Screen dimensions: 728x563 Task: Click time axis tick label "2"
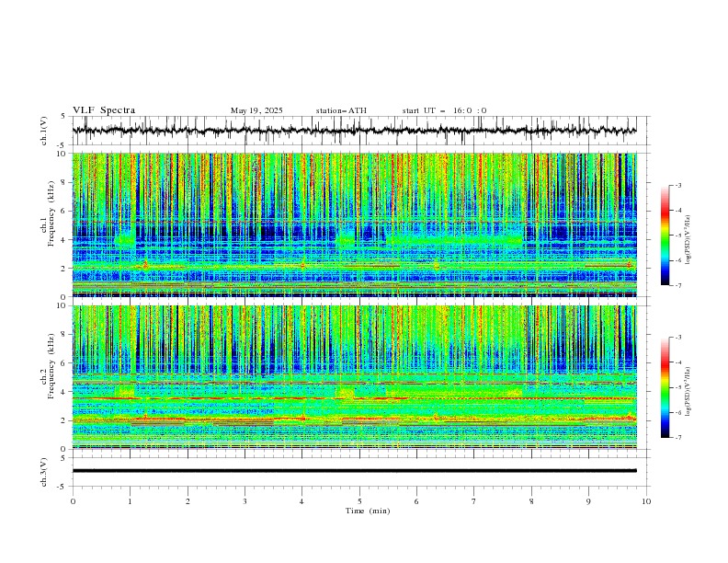point(188,501)
